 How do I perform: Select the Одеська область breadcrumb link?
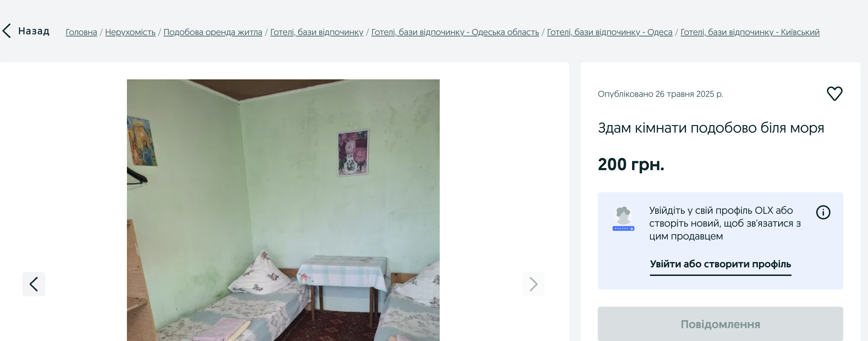pyautogui.click(x=455, y=32)
